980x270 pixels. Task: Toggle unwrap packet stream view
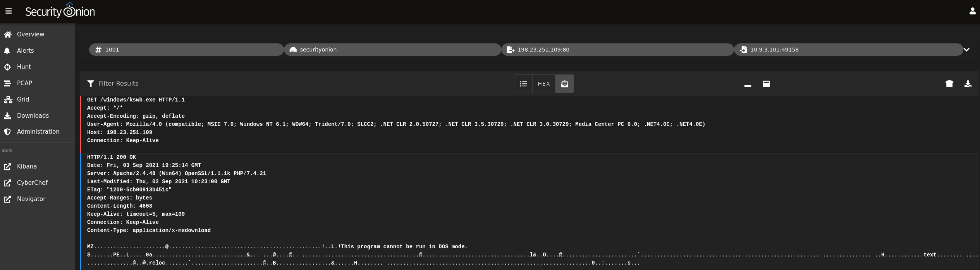pyautogui.click(x=564, y=84)
